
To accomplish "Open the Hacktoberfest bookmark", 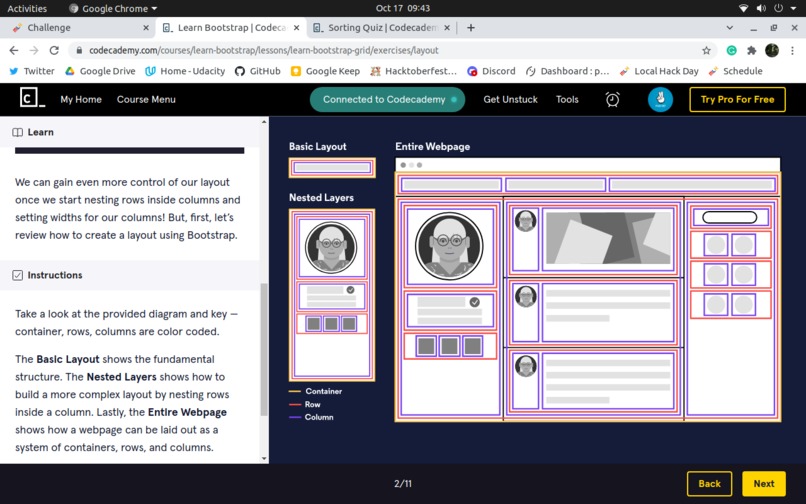I will (x=413, y=71).
